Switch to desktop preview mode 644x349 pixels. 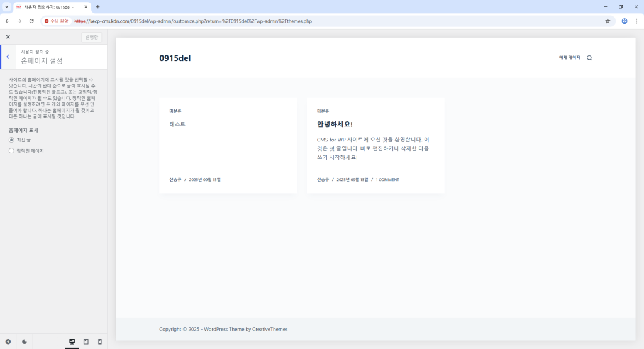click(x=72, y=341)
